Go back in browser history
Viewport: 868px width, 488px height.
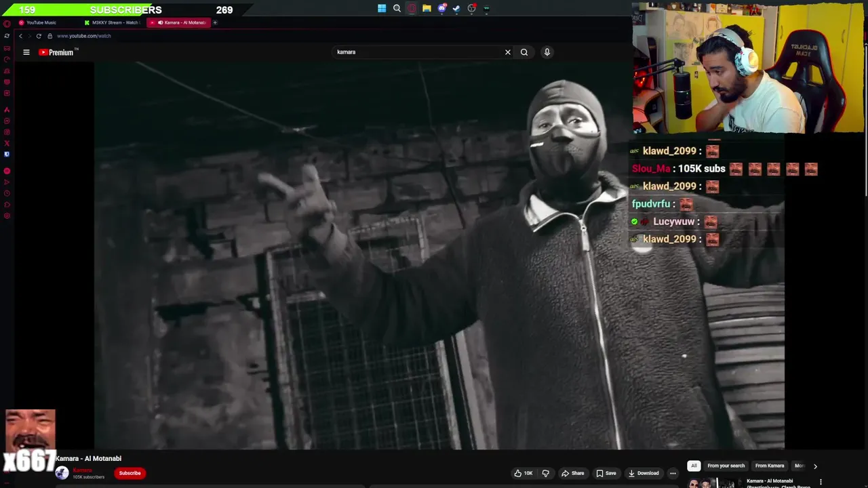point(20,36)
